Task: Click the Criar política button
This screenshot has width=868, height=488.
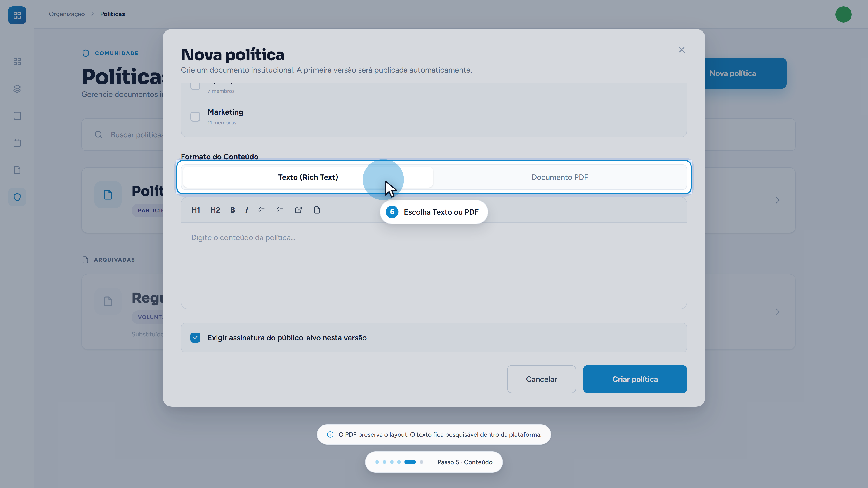Action: click(x=635, y=379)
